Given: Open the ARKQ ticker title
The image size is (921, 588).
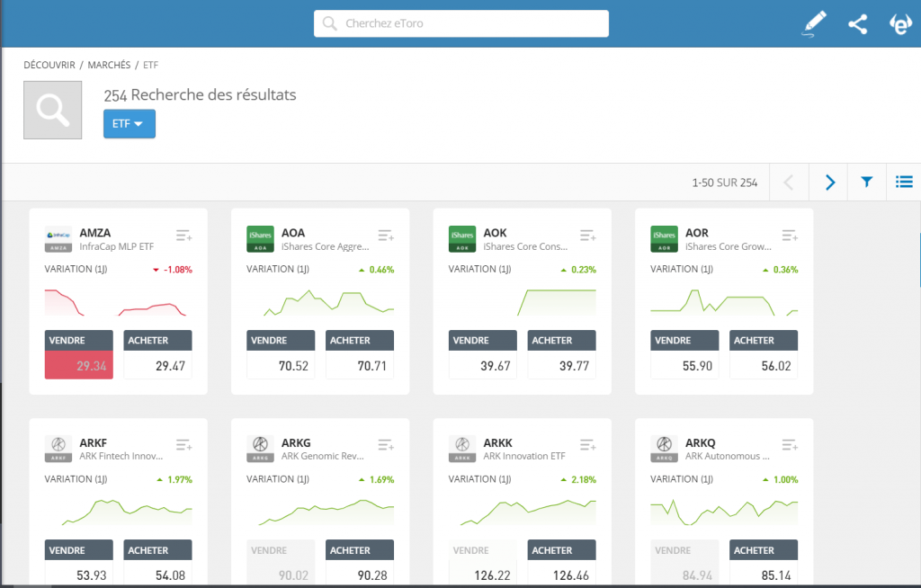Looking at the screenshot, I should (x=700, y=442).
